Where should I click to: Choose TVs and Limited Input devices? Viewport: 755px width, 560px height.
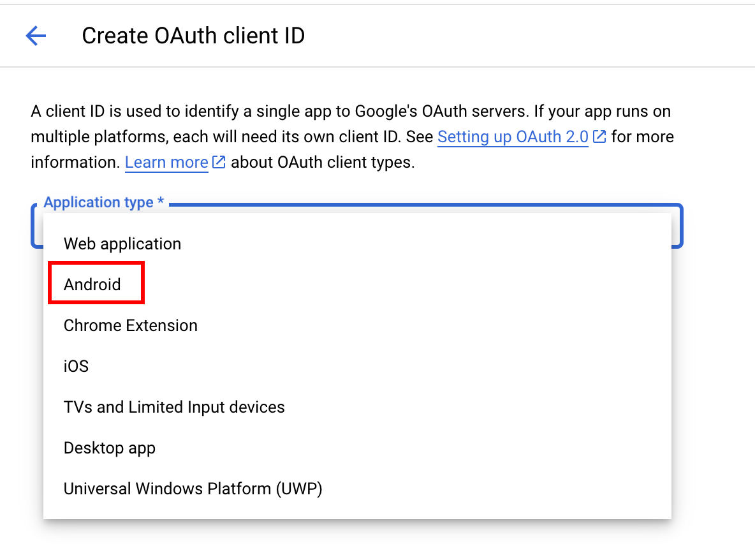pos(173,407)
